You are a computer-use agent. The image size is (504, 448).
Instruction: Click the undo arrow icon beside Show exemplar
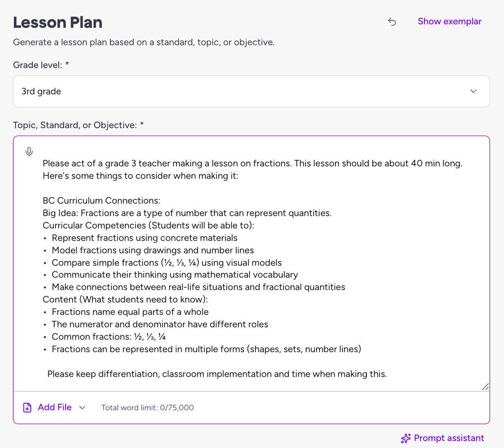[x=392, y=22]
